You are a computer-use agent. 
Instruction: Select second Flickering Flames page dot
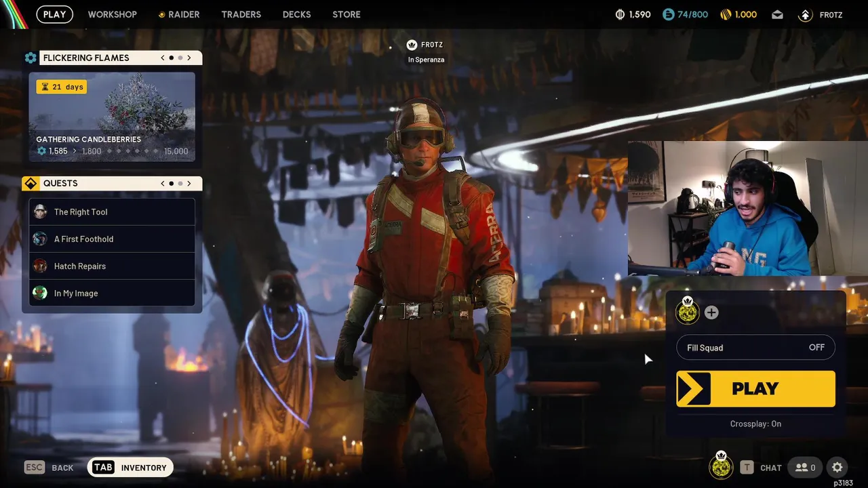(x=180, y=58)
